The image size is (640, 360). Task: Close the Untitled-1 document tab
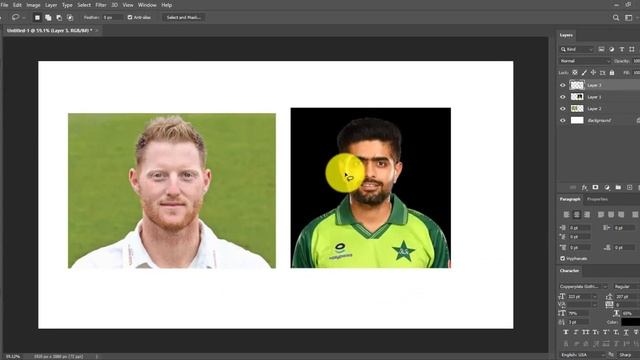[97, 31]
